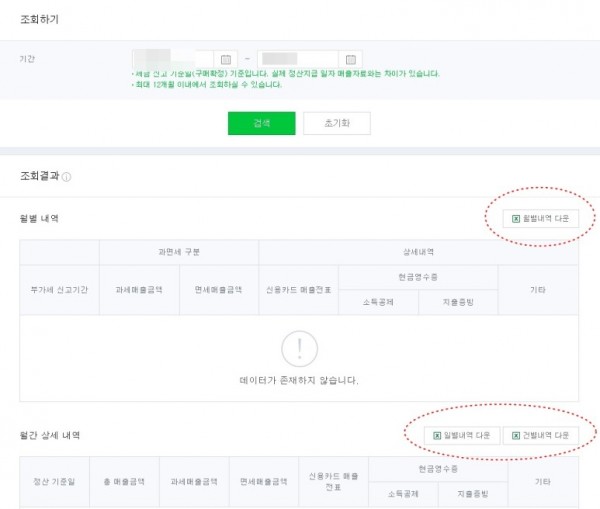This screenshot has height=509, width=600.
Task: Click the 총 매출금액 column header
Action: click(124, 481)
